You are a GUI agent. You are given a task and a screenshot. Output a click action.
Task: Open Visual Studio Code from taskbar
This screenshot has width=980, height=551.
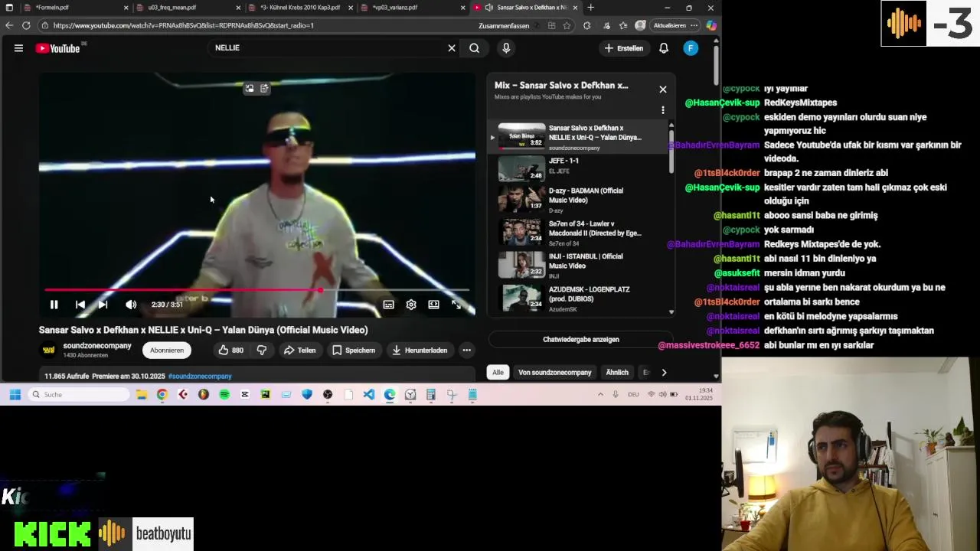pyautogui.click(x=369, y=395)
